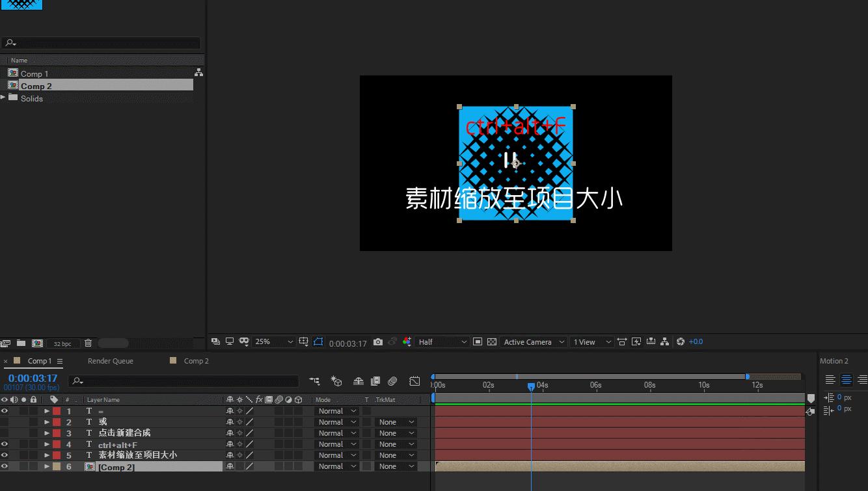This screenshot has height=491, width=868.
Task: Open Active Camera 3D view dropdown
Action: point(534,341)
